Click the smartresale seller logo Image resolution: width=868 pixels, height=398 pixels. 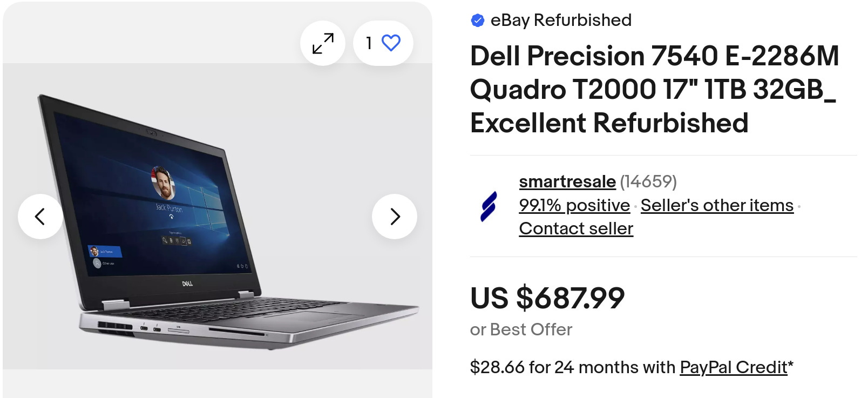click(489, 206)
